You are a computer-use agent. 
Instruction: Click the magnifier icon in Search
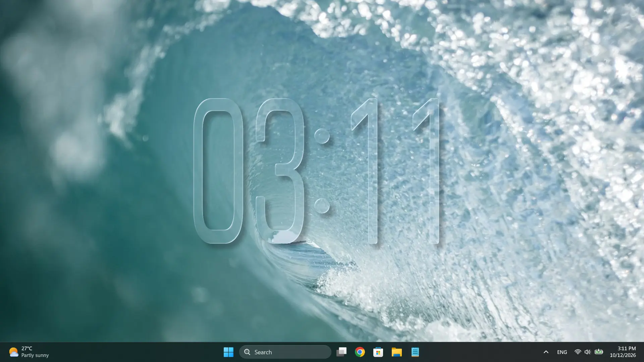pyautogui.click(x=247, y=352)
